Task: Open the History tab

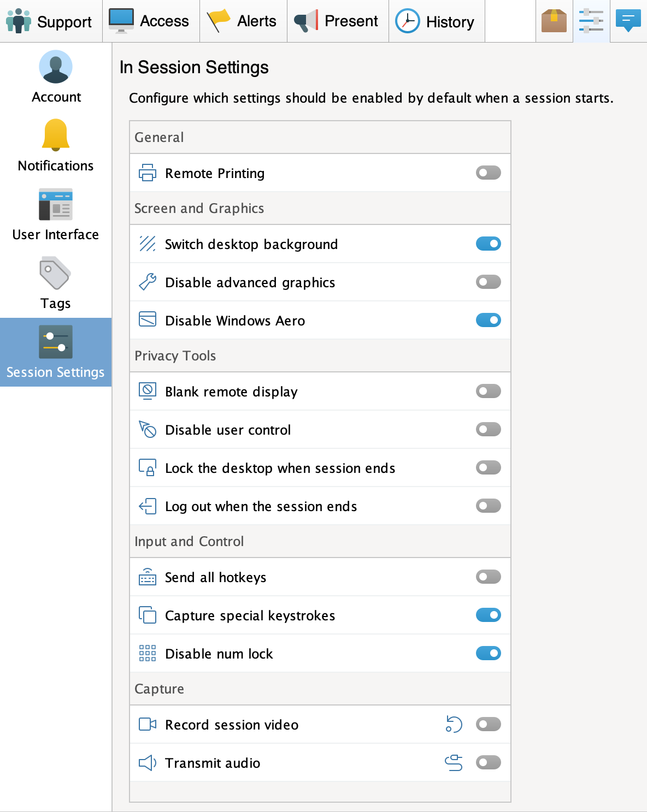Action: [437, 21]
